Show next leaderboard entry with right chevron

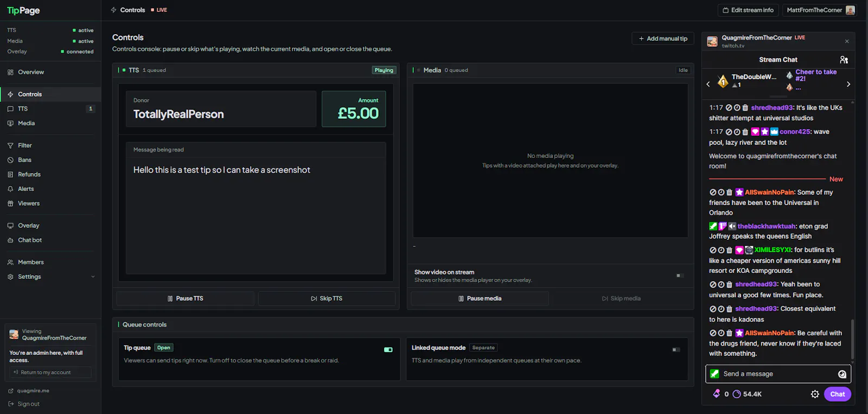click(848, 84)
